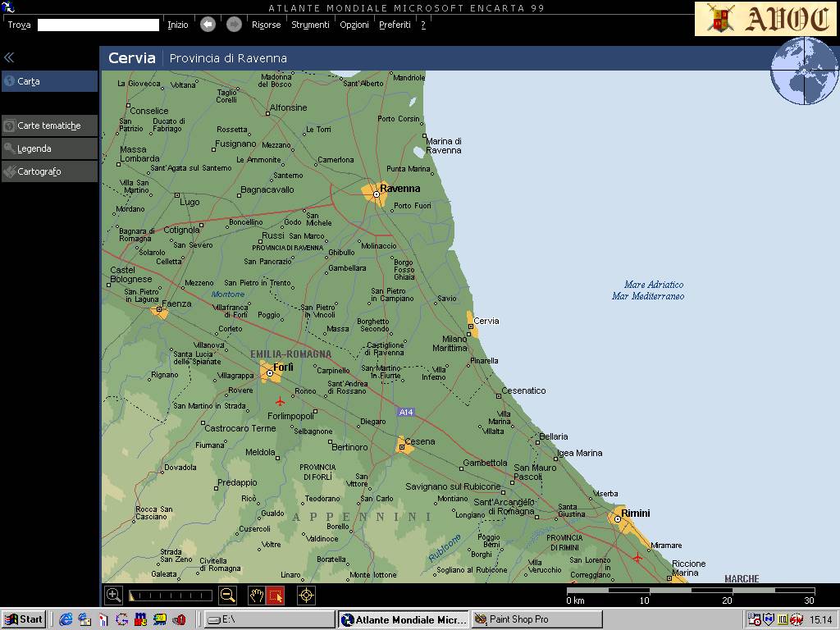
Task: Click the Bagnacavallo label
Action: click(x=267, y=189)
